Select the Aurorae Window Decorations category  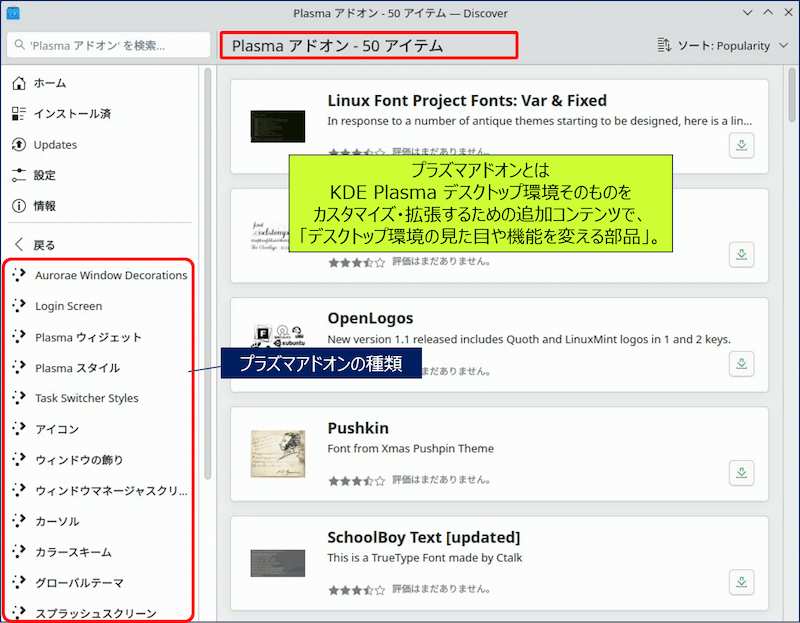[110, 275]
